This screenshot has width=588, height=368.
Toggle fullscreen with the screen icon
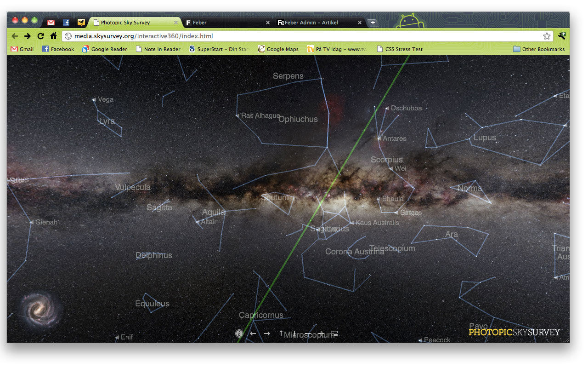pos(334,333)
